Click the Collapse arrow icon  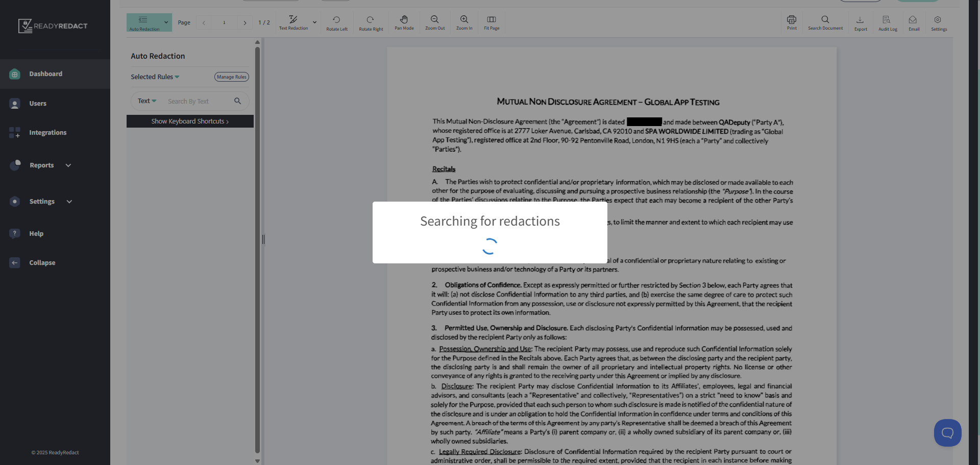pos(15,263)
